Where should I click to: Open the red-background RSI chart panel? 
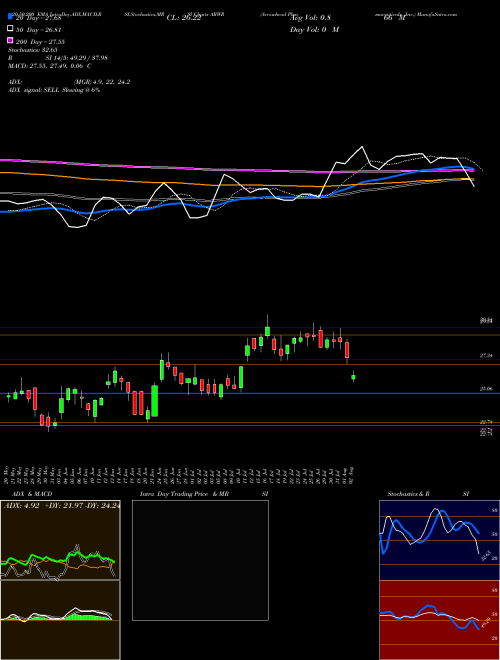(439, 620)
